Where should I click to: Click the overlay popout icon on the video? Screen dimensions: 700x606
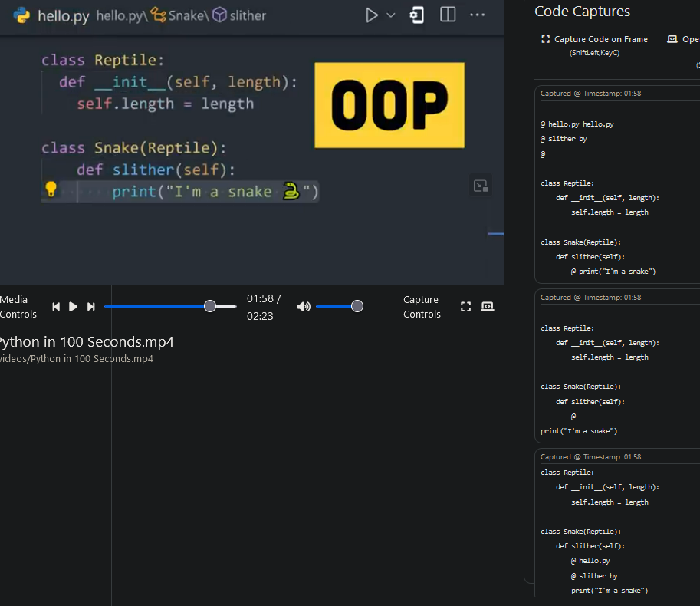pyautogui.click(x=481, y=185)
